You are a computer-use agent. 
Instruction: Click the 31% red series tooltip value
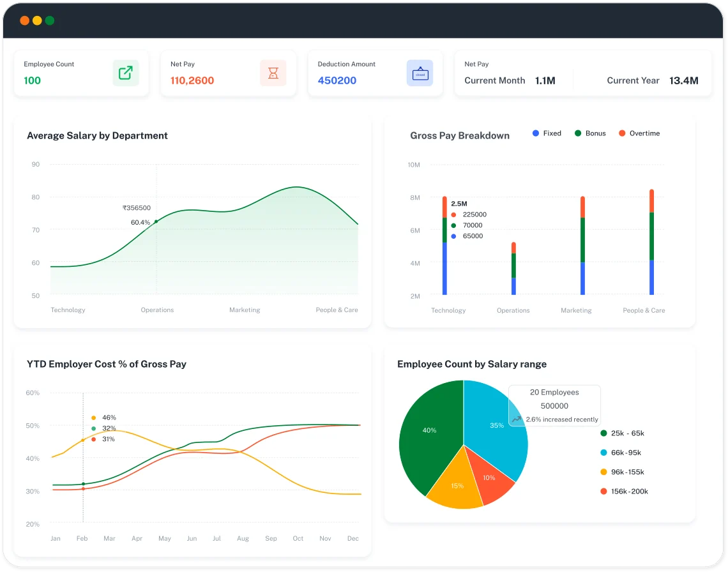pos(108,439)
